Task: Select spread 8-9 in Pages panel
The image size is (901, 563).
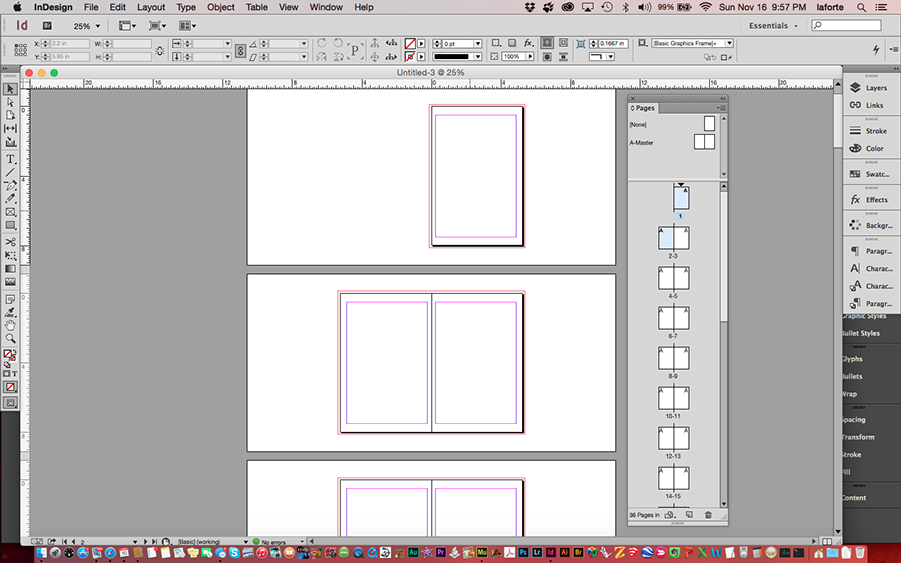Action: [x=673, y=358]
